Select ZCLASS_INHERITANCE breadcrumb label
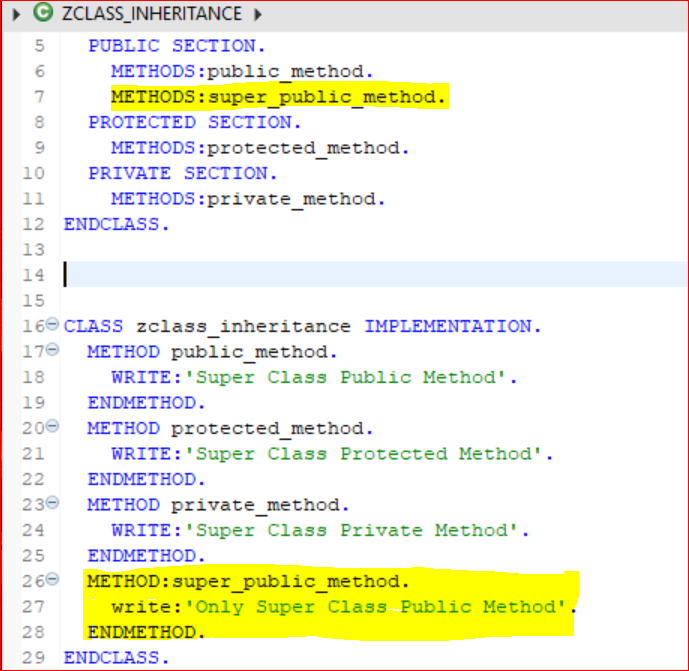 coord(152,14)
